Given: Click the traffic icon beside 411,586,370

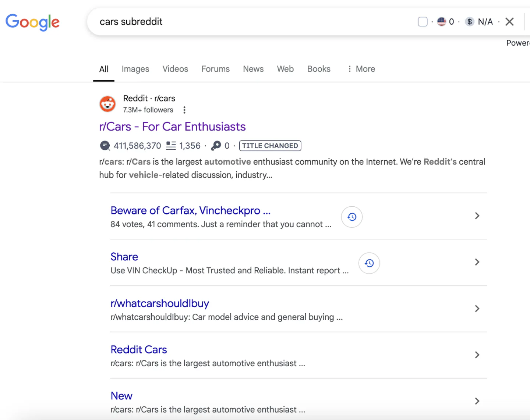Looking at the screenshot, I should [105, 146].
